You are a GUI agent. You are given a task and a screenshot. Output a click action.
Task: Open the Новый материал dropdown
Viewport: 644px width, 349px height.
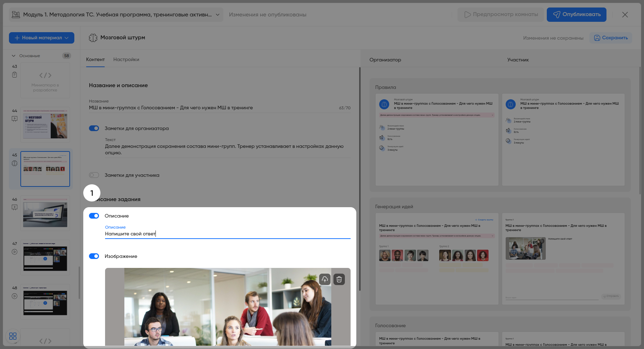click(41, 38)
